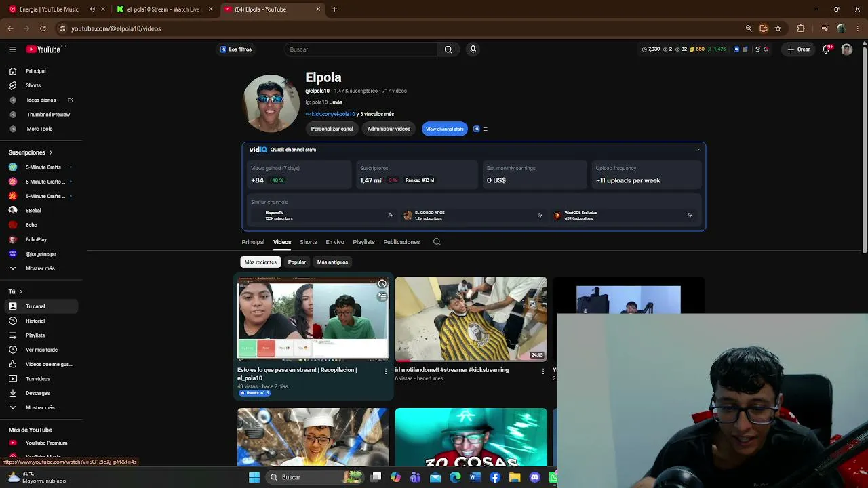Open the irl motilandome video thumbnail
The width and height of the screenshot is (868, 488).
click(471, 319)
